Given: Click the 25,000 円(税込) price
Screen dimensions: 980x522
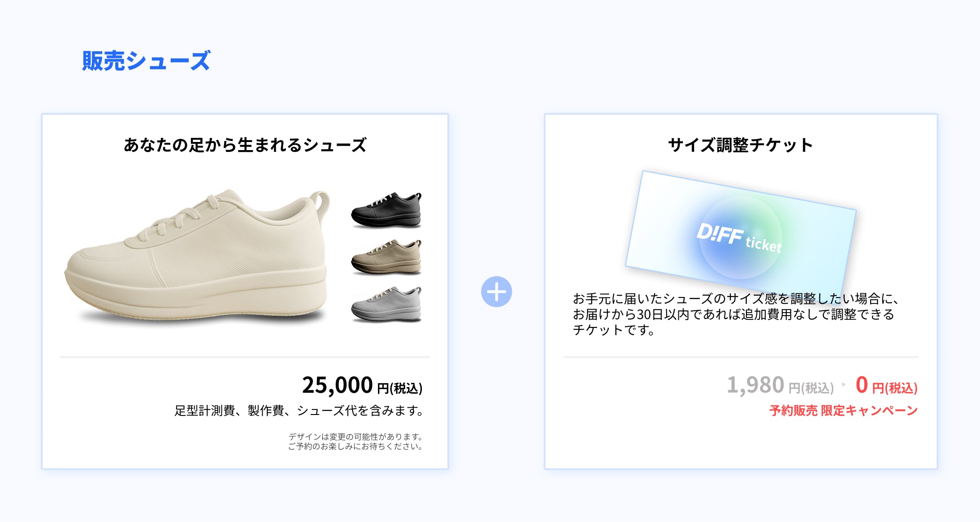Looking at the screenshot, I should 362,385.
